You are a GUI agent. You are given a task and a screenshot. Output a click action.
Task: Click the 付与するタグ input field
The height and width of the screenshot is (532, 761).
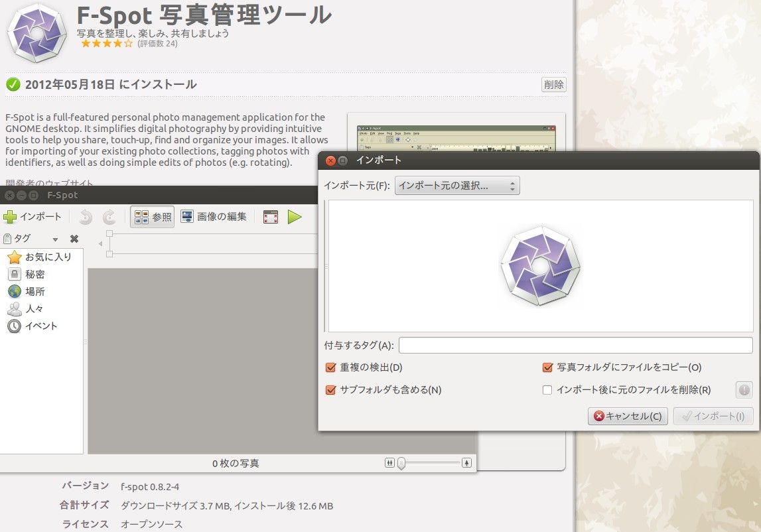[x=576, y=345]
